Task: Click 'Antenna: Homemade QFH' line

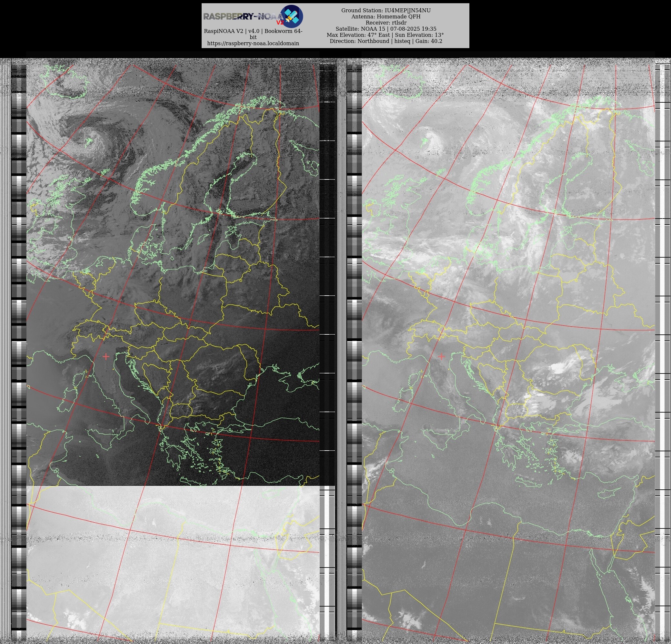Action: point(386,17)
